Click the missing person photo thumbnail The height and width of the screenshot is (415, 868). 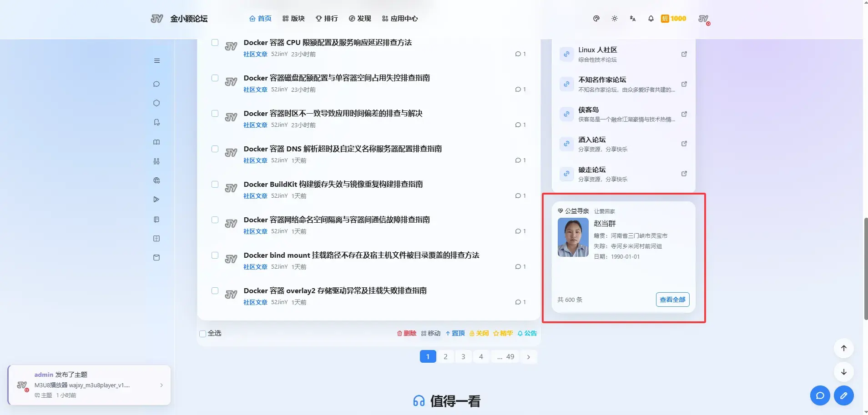coord(573,238)
